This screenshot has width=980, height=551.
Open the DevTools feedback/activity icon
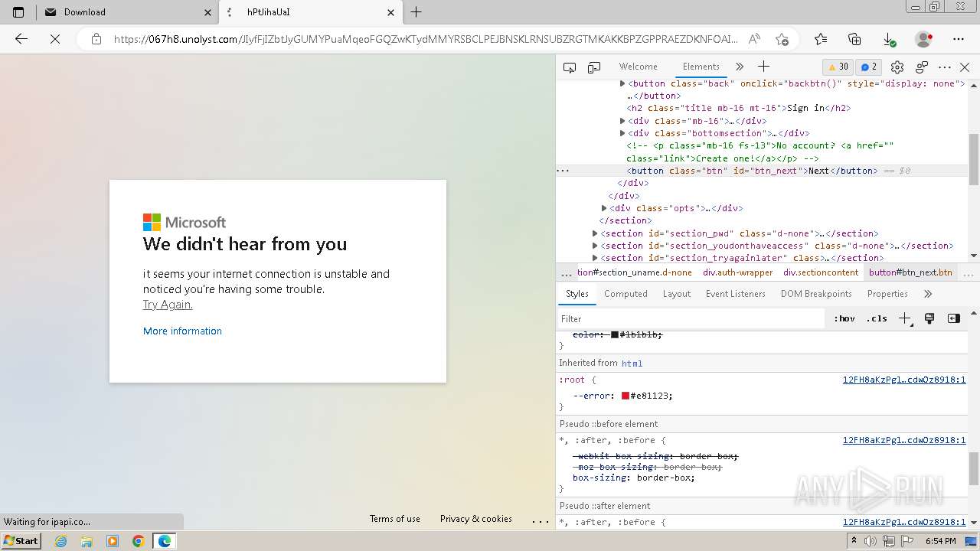point(922,67)
